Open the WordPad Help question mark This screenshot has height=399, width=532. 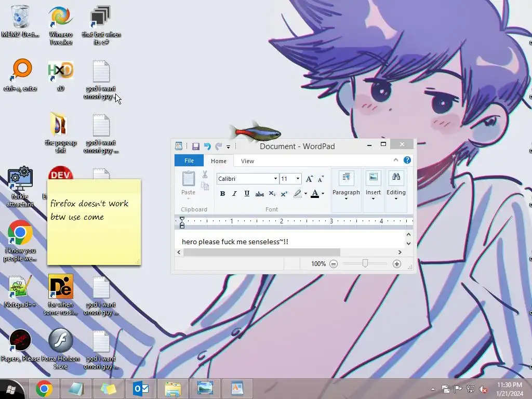click(x=407, y=160)
